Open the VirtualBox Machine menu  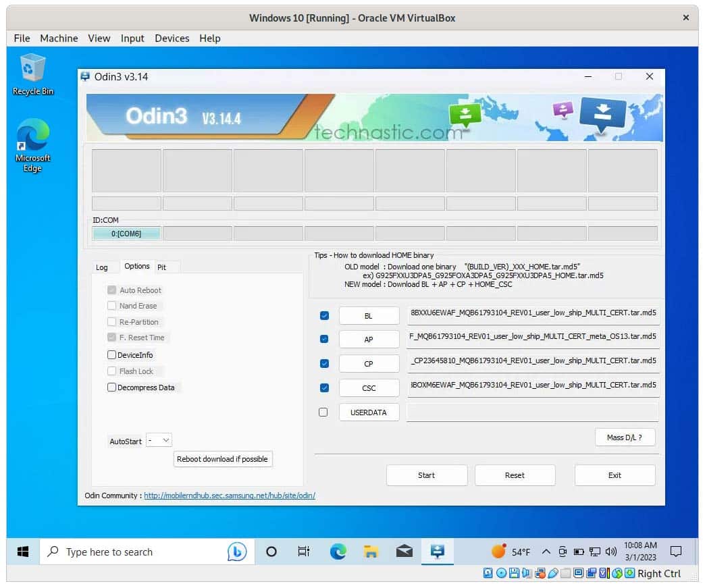pyautogui.click(x=59, y=38)
